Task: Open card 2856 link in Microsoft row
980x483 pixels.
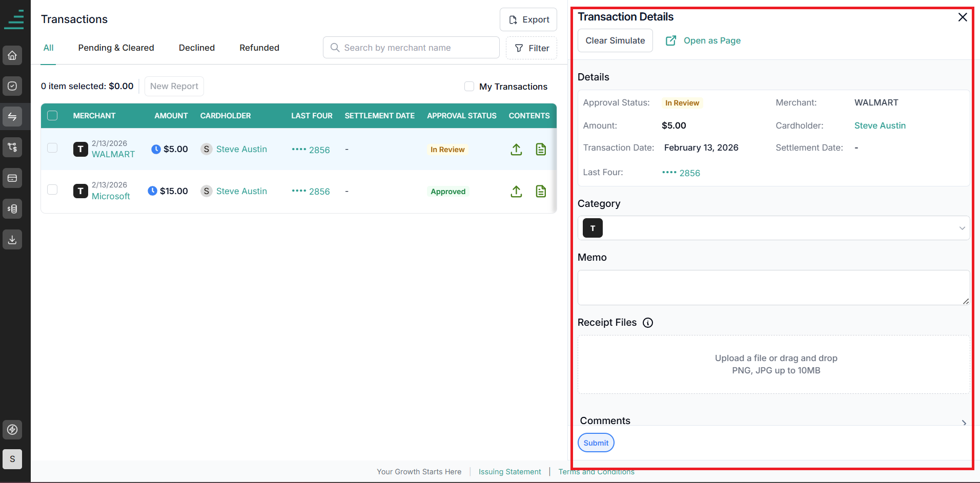Action: (x=311, y=192)
